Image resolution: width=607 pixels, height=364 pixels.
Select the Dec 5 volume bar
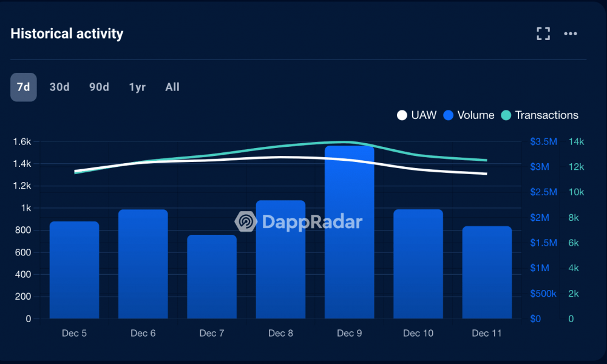click(74, 270)
